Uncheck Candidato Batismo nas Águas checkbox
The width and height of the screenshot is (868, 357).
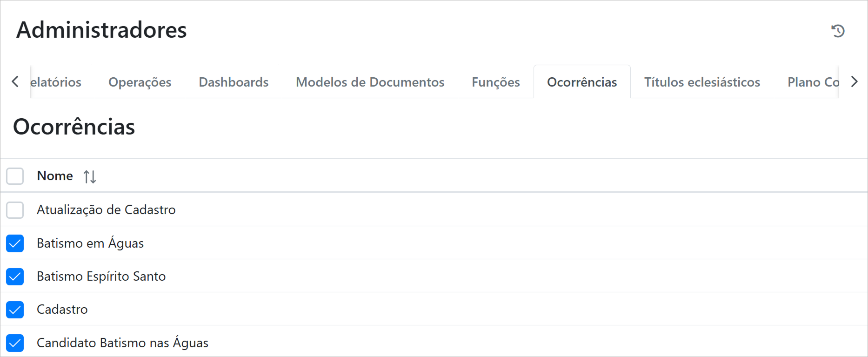click(x=15, y=343)
